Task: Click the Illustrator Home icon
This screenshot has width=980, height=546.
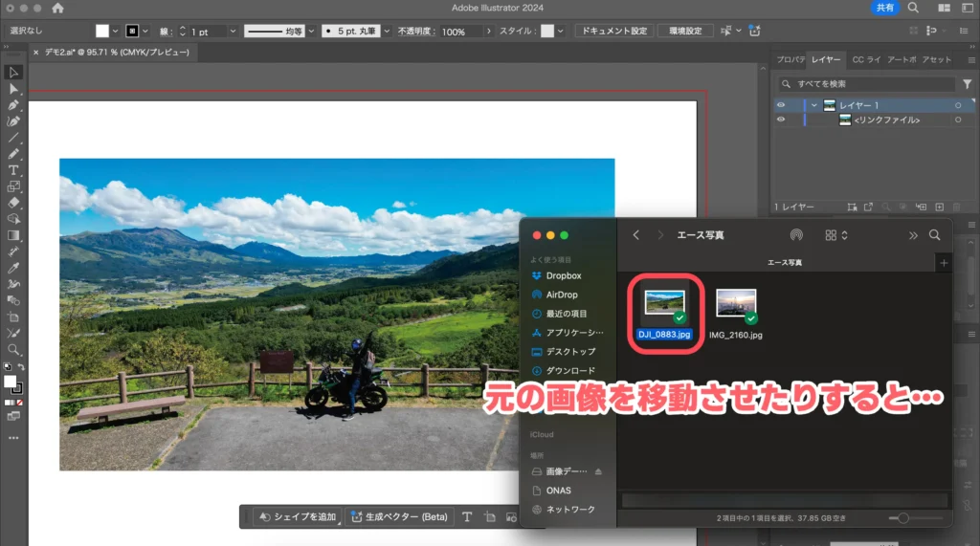Action: [x=57, y=9]
